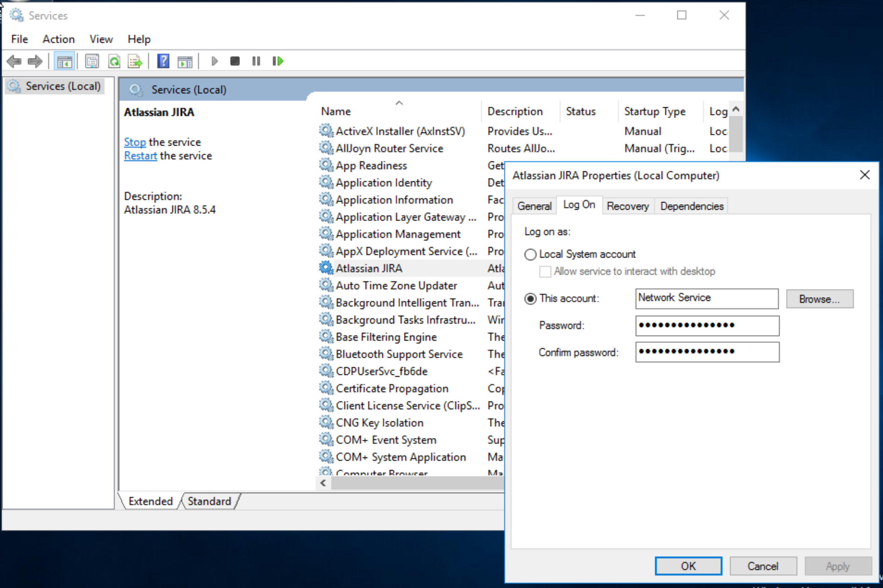The height and width of the screenshot is (588, 883).
Task: Click the Start Service toolbar icon
Action: [x=214, y=61]
